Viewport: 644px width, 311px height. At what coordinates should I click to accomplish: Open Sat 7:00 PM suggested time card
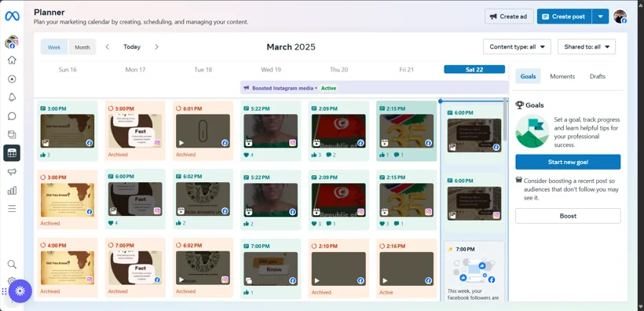[x=474, y=272]
